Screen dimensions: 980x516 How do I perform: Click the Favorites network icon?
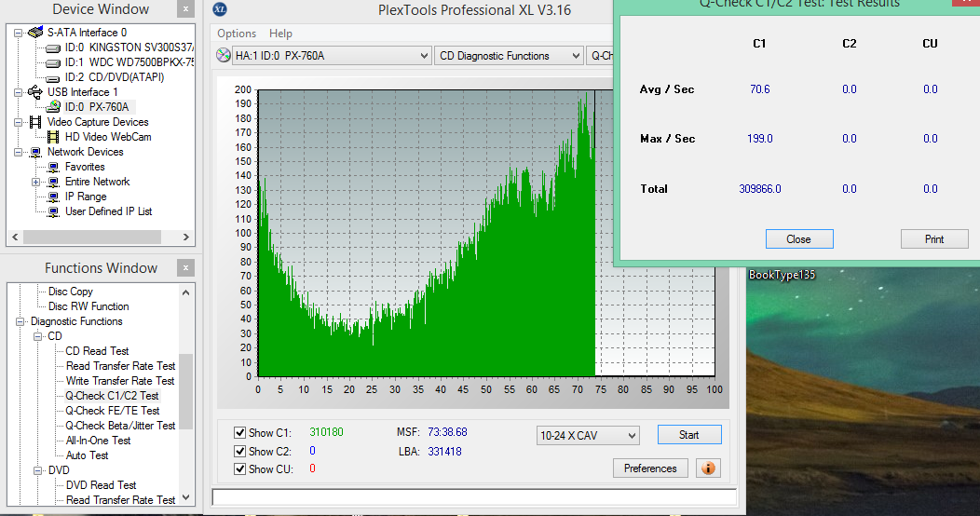pos(54,167)
